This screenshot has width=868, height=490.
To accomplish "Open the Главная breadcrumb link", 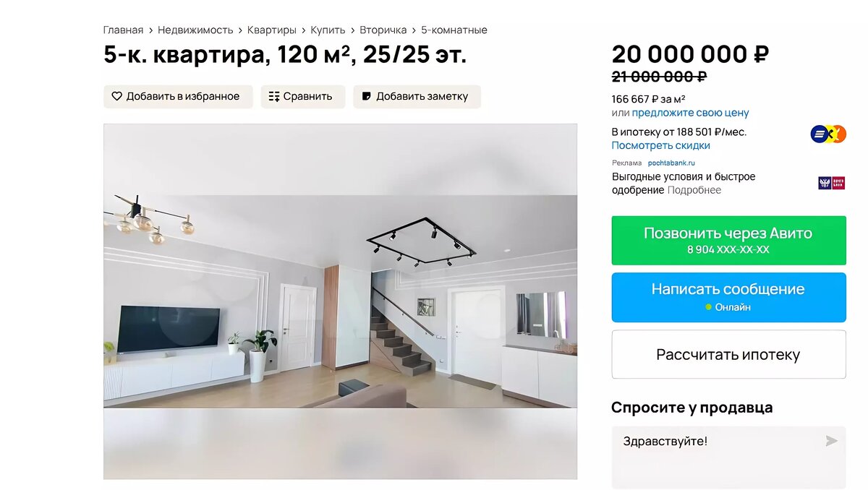I will tap(123, 30).
